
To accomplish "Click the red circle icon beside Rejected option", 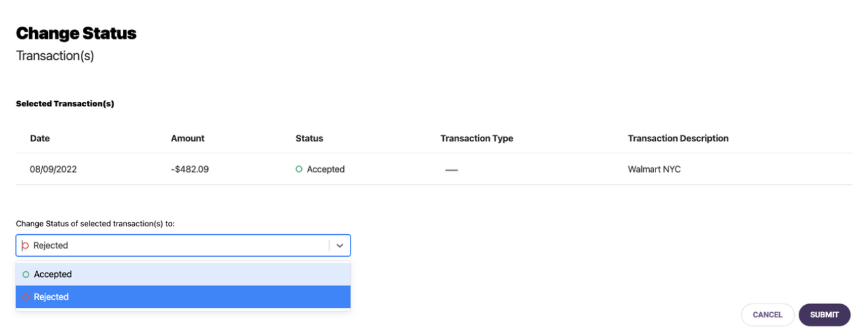I will tap(26, 297).
